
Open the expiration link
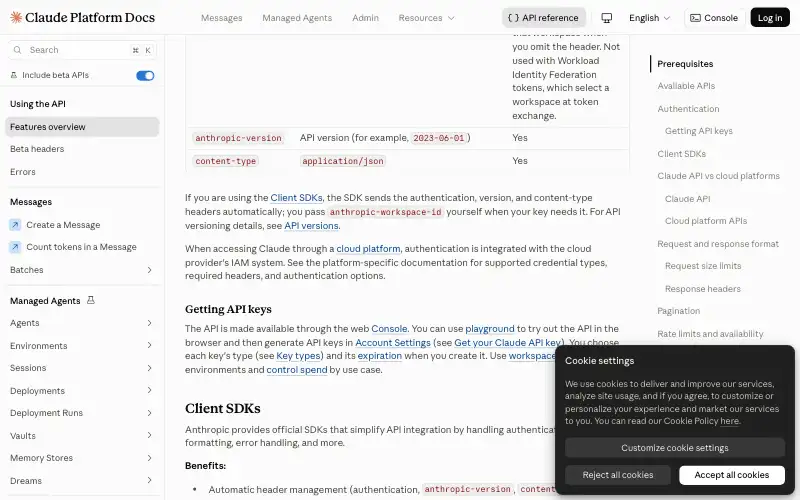tap(379, 356)
